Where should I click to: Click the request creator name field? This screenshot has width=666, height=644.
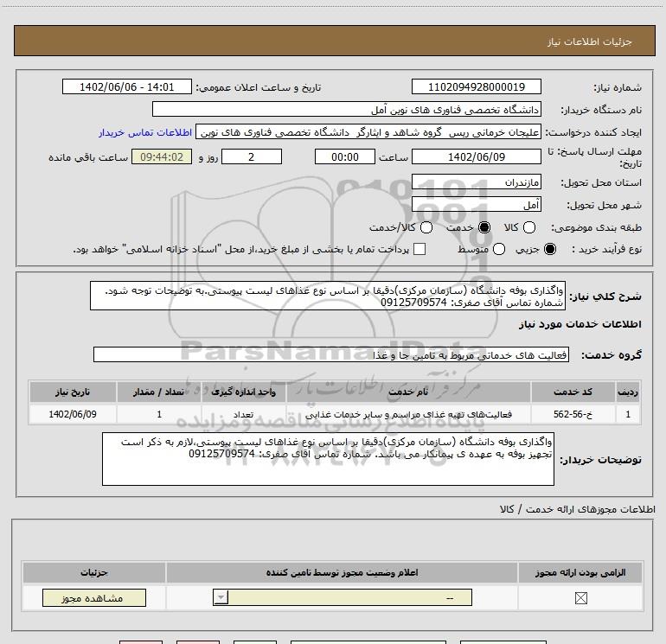pos(368,132)
